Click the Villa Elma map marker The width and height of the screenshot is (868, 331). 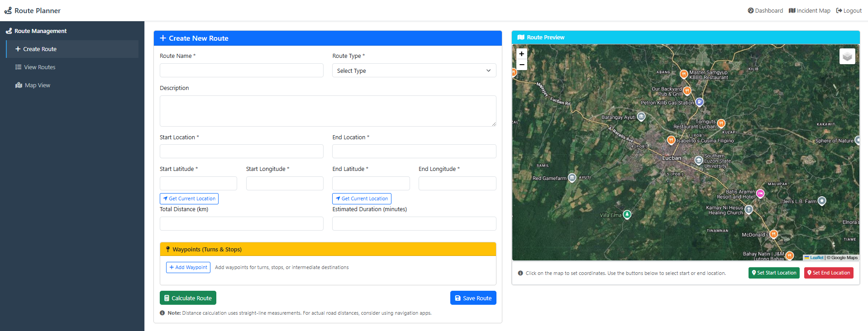627,214
